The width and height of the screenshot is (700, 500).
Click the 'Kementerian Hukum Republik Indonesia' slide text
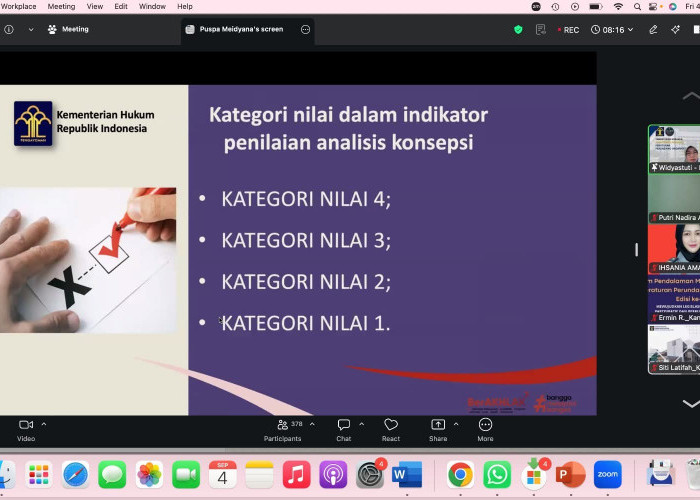point(105,121)
